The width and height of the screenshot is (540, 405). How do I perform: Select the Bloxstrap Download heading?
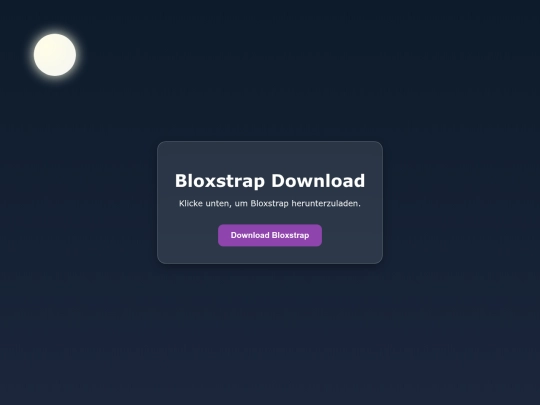pyautogui.click(x=270, y=180)
